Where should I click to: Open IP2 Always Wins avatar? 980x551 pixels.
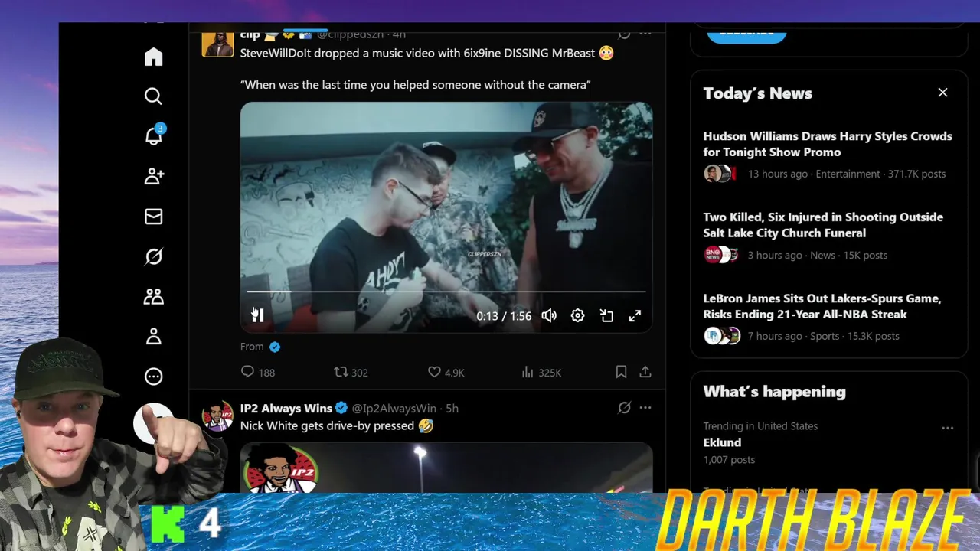click(217, 416)
